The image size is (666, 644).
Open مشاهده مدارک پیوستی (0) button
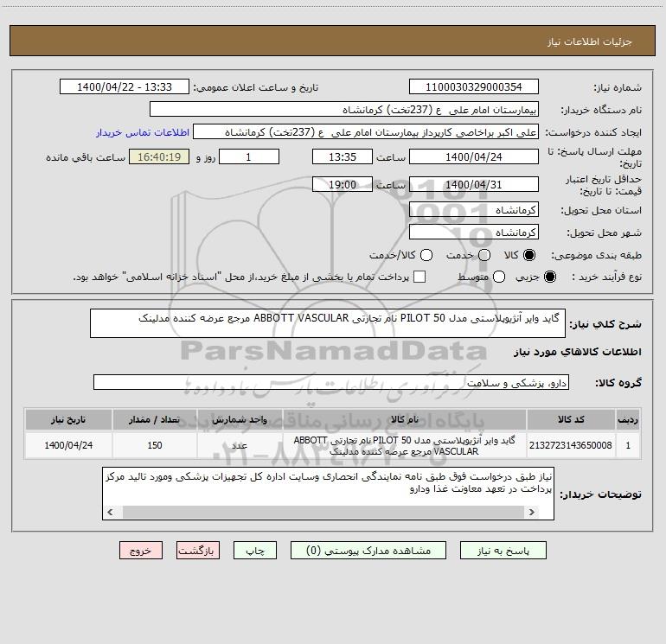[368, 551]
